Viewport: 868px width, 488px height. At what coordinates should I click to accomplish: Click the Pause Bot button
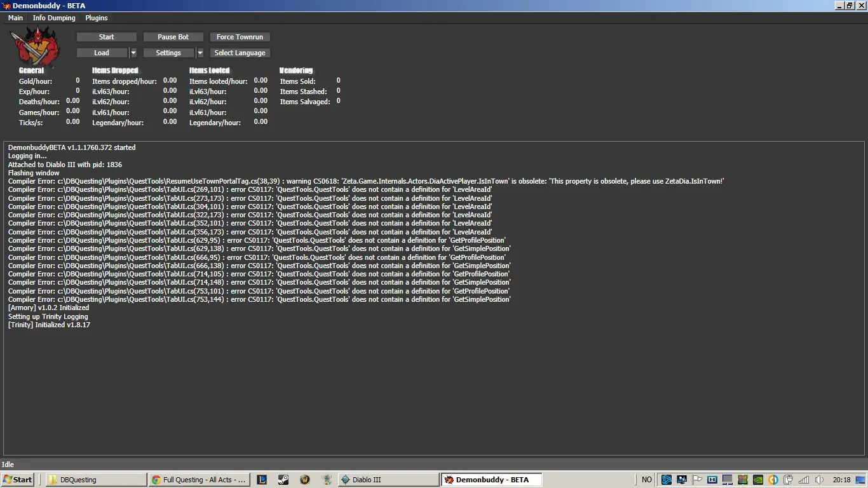coord(173,37)
